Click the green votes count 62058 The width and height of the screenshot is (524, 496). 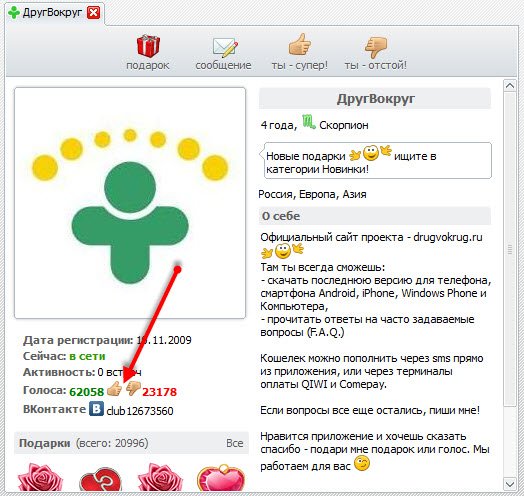[x=87, y=391]
